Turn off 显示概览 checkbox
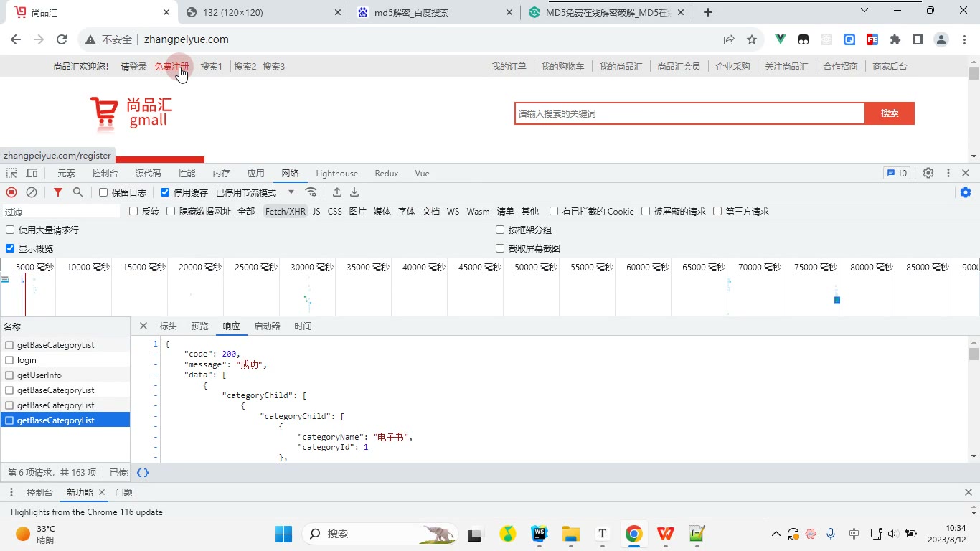Viewport: 980px width, 551px height. tap(10, 248)
